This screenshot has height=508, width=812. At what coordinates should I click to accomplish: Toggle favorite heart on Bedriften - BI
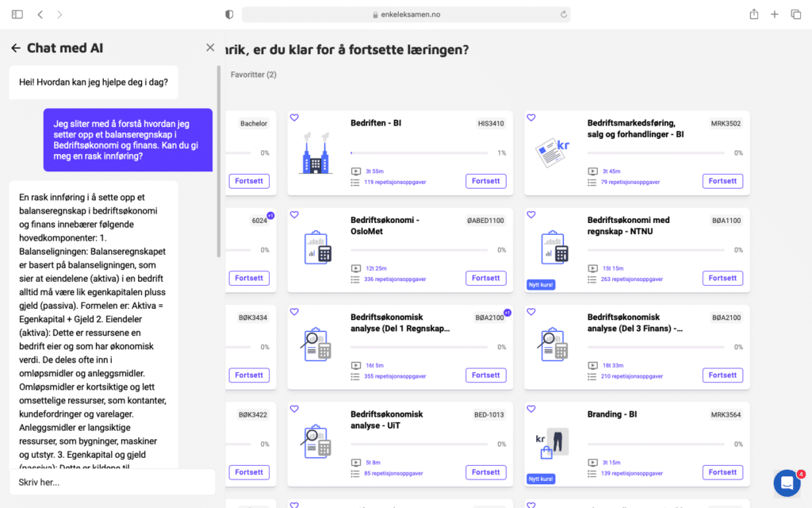pyautogui.click(x=294, y=117)
